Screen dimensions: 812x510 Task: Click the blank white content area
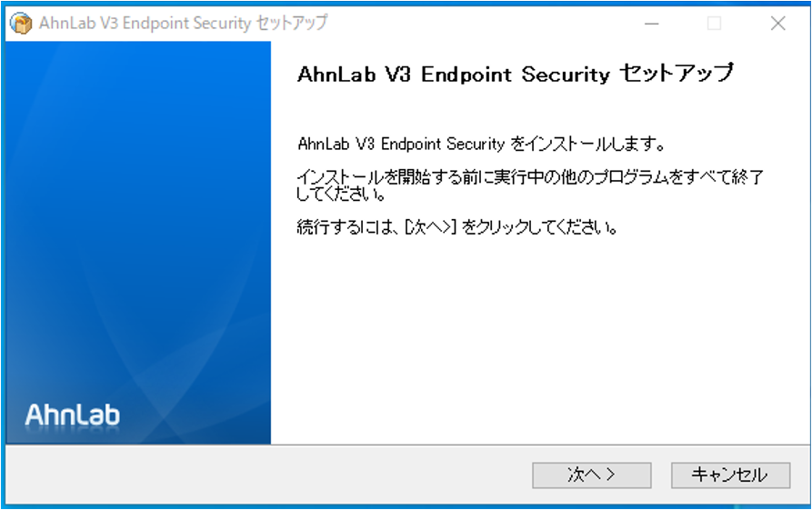coord(538,342)
